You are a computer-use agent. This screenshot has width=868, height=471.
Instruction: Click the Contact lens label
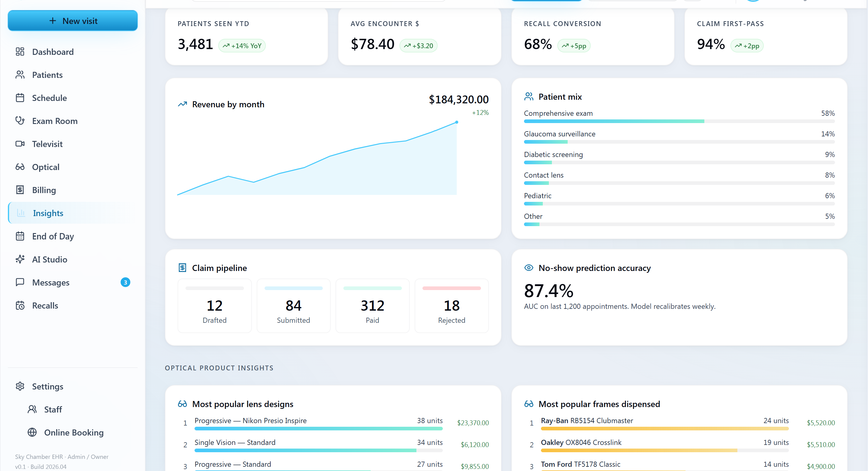[543, 175]
